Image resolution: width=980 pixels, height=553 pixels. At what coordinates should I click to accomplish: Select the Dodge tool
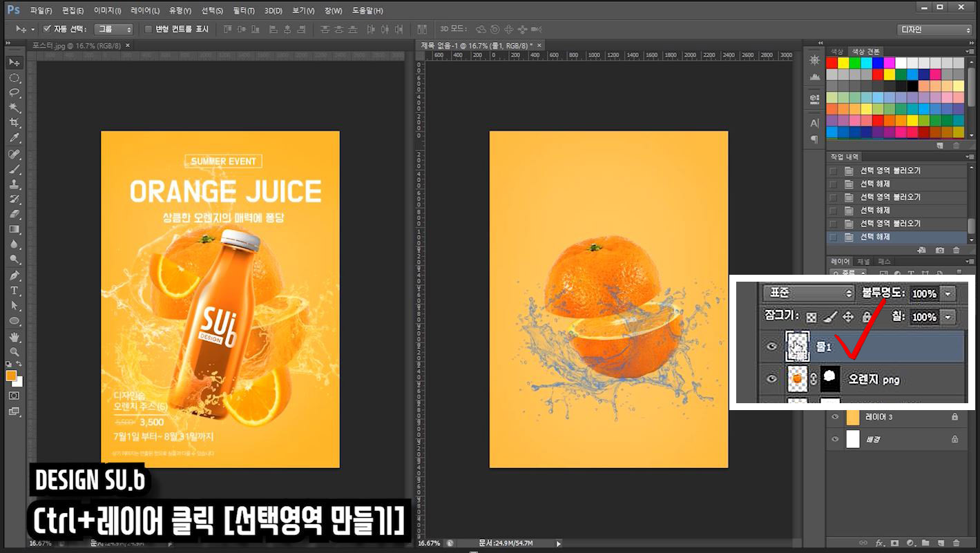click(x=14, y=260)
